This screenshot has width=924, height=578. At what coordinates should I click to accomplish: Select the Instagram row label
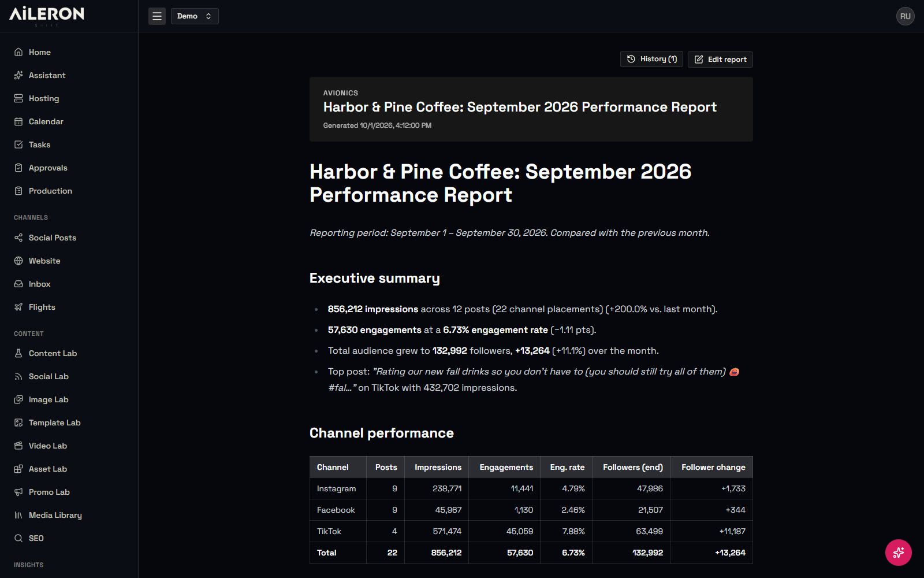tap(336, 488)
